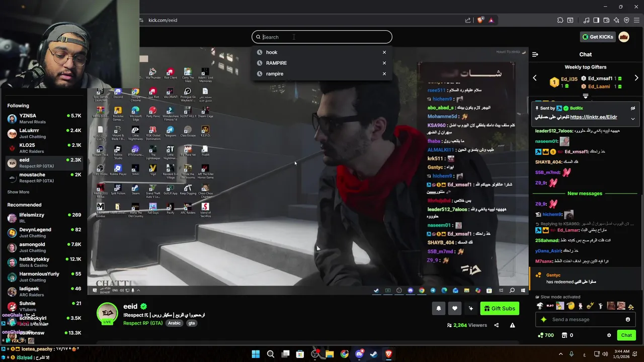This screenshot has width=644, height=362.
Task: Open LaLukrrr channel in Following
Action: (44, 133)
